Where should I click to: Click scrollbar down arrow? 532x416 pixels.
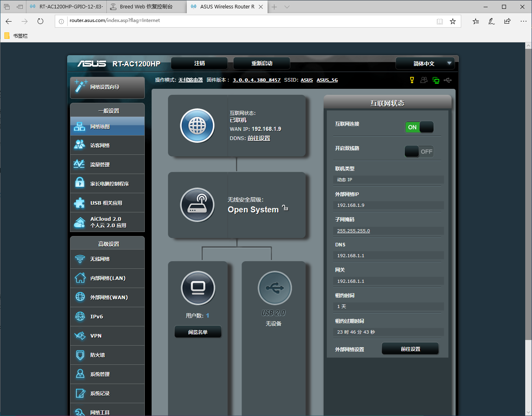pyautogui.click(x=528, y=412)
